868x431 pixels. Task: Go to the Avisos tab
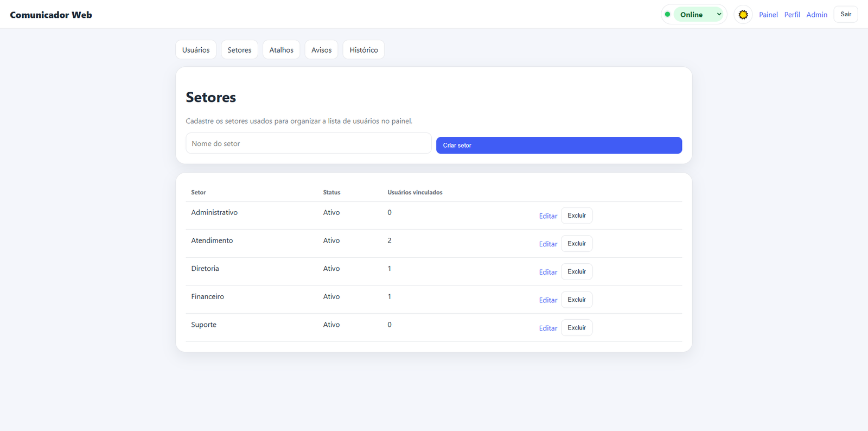[322, 50]
